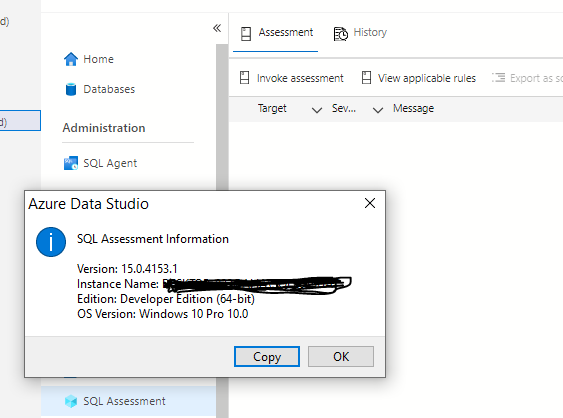
Task: Close the Azure Data Studio dialog
Action: (370, 203)
